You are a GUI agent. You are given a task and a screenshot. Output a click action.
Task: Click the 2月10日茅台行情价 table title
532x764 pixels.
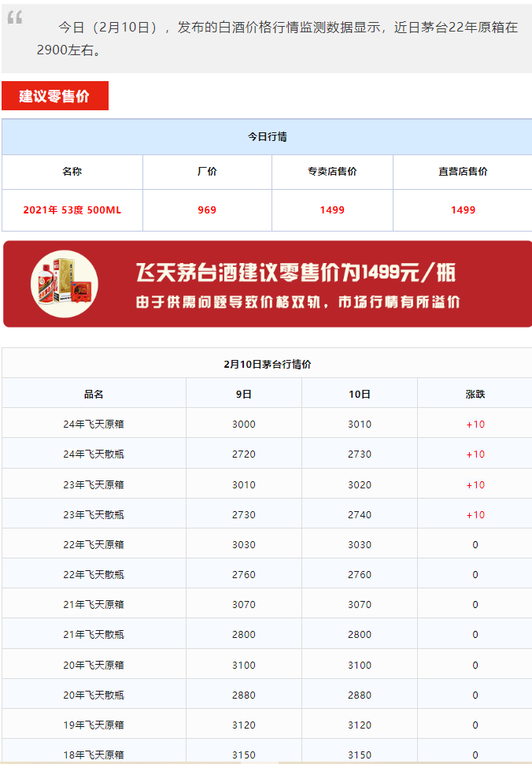point(268,364)
